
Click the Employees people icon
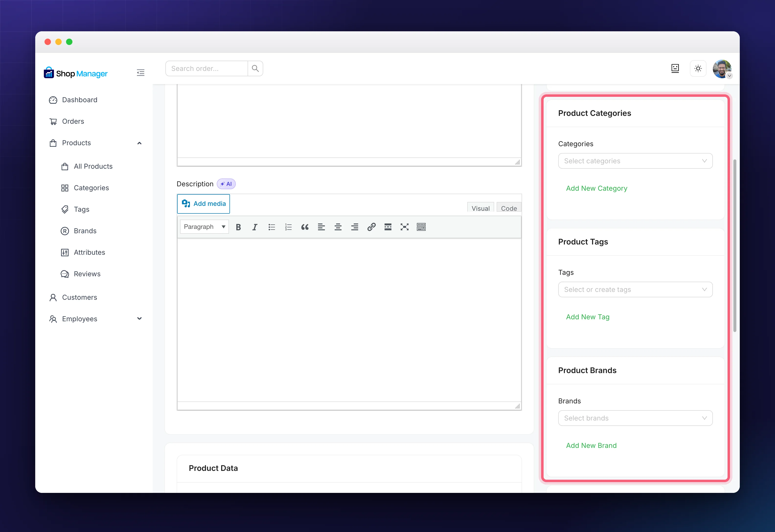[53, 319]
